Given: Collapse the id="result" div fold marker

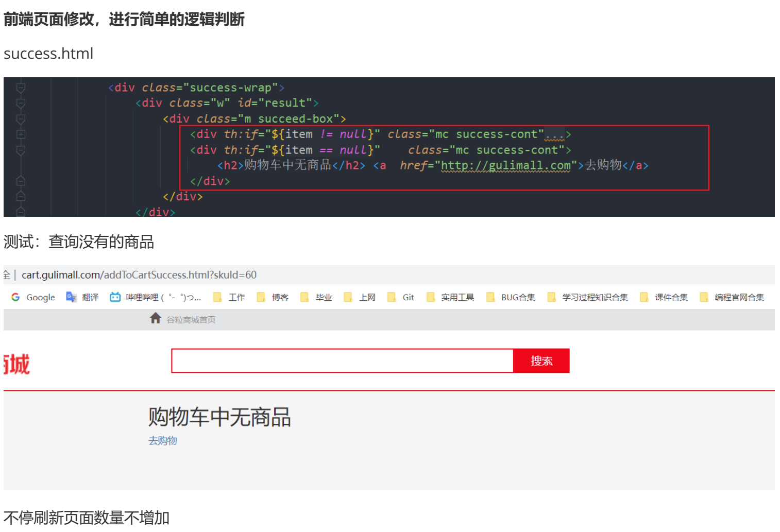Looking at the screenshot, I should pos(21,104).
